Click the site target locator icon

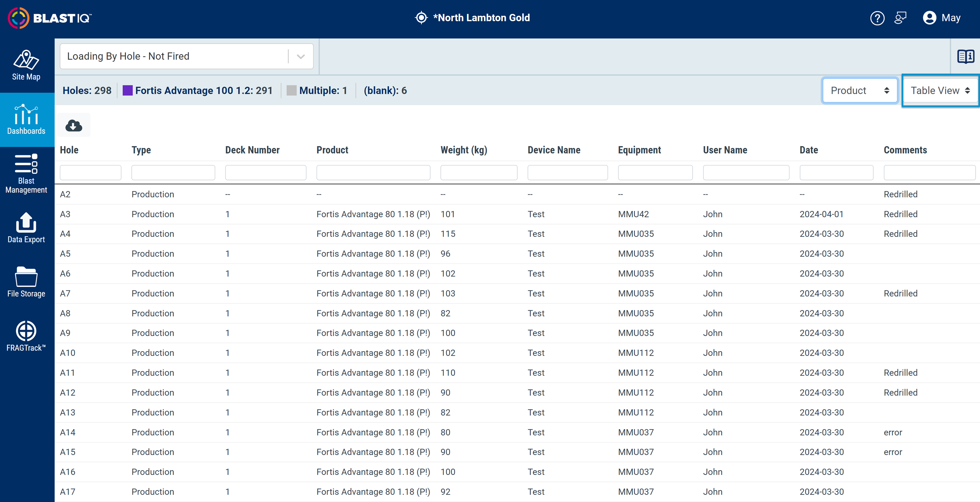(421, 18)
